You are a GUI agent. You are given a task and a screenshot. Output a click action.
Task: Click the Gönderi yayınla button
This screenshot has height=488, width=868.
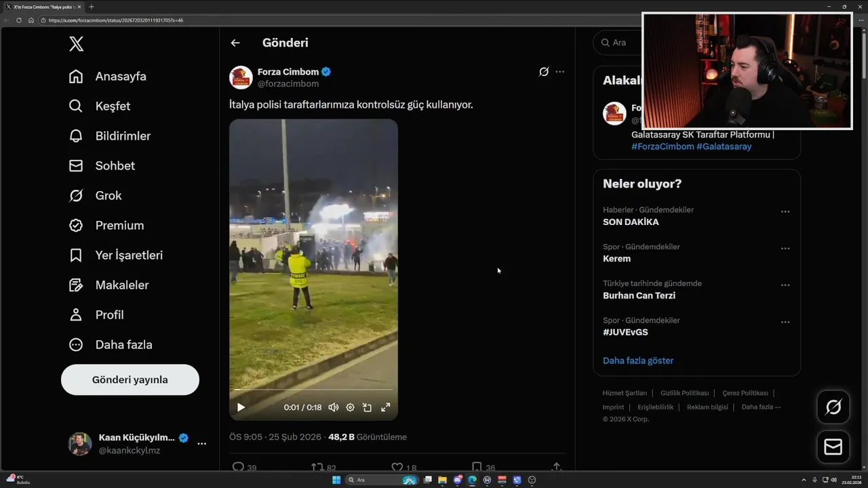coord(130,380)
